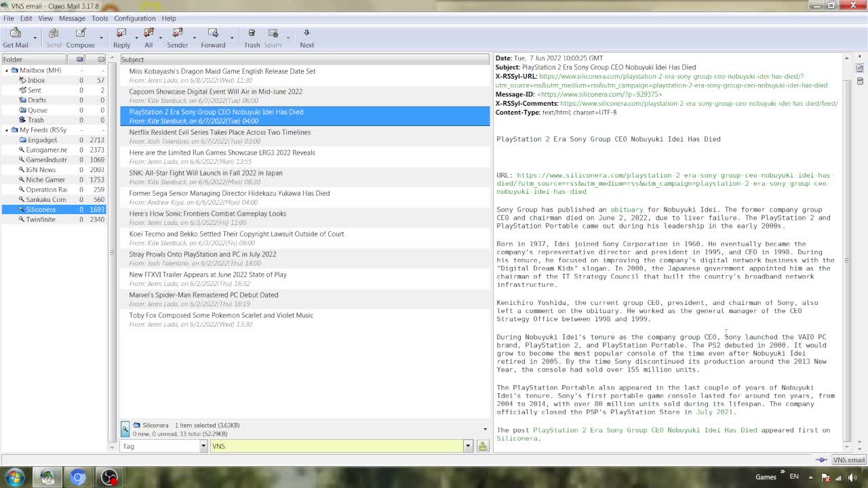The height and width of the screenshot is (488, 868).
Task: Open the Message menu
Action: tap(72, 18)
